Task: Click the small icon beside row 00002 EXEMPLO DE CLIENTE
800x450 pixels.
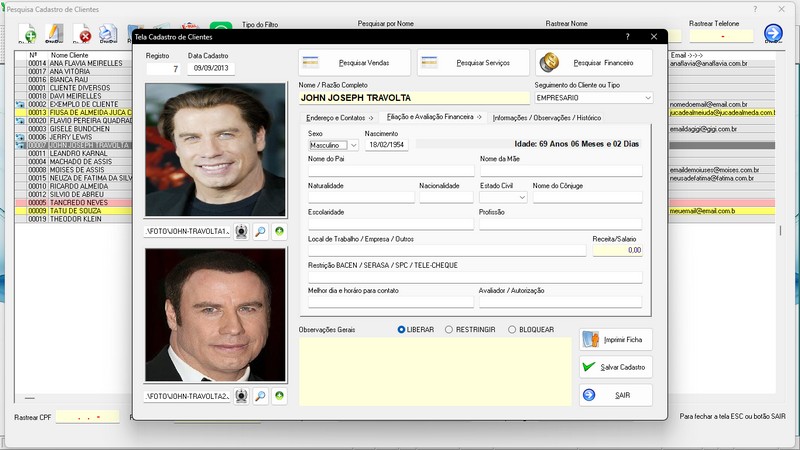Action: click(20, 104)
